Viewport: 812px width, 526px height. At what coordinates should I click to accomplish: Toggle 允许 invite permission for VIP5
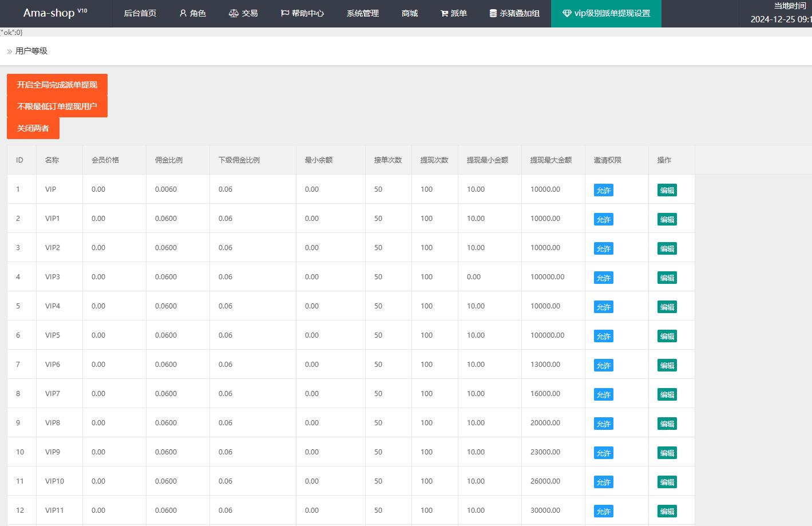click(604, 336)
